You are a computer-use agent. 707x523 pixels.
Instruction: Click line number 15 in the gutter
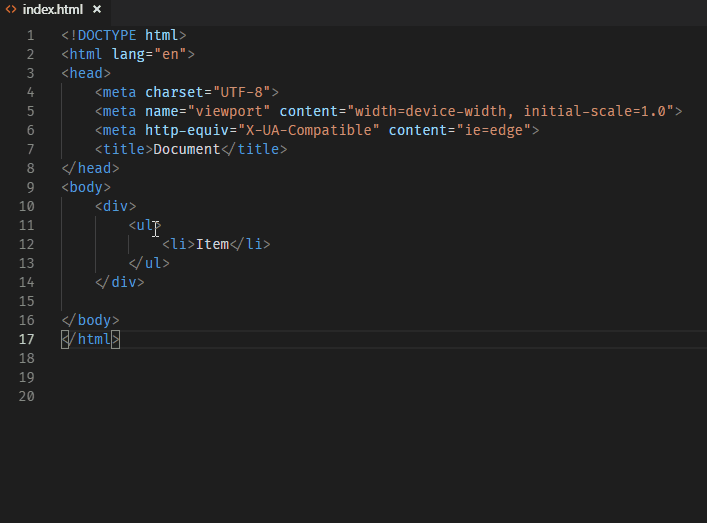coord(27,301)
